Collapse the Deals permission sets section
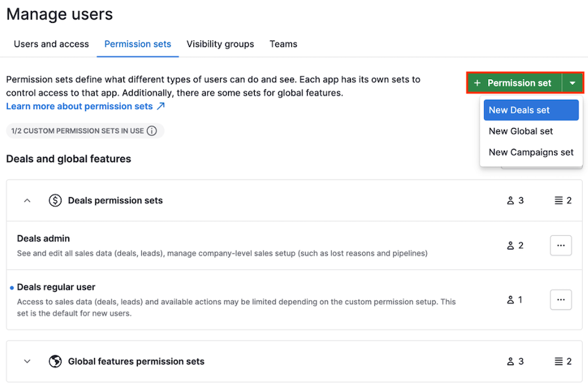588x386 pixels. click(27, 201)
